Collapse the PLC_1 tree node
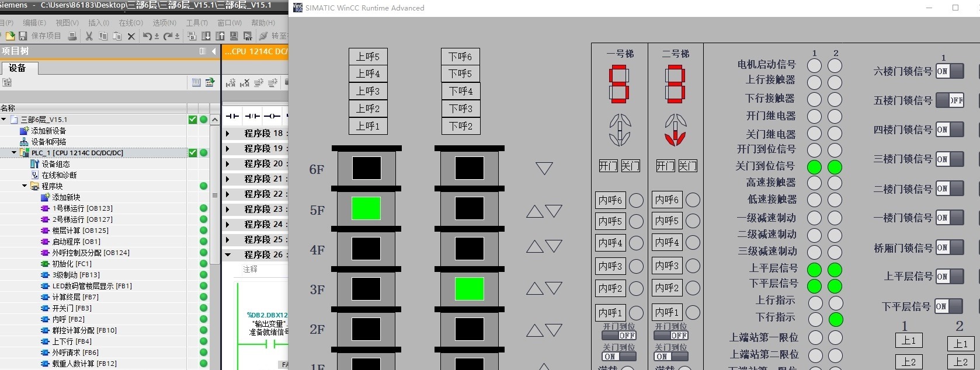Screen dimensions: 980x370 [14, 153]
